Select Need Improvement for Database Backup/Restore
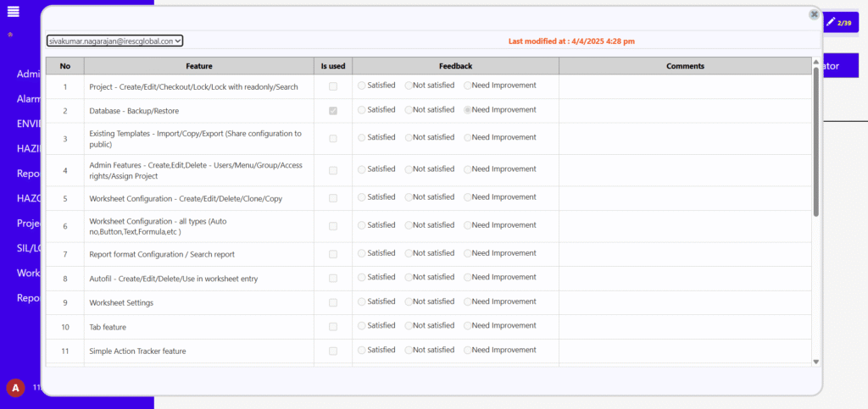Image resolution: width=868 pixels, height=409 pixels. pos(468,110)
